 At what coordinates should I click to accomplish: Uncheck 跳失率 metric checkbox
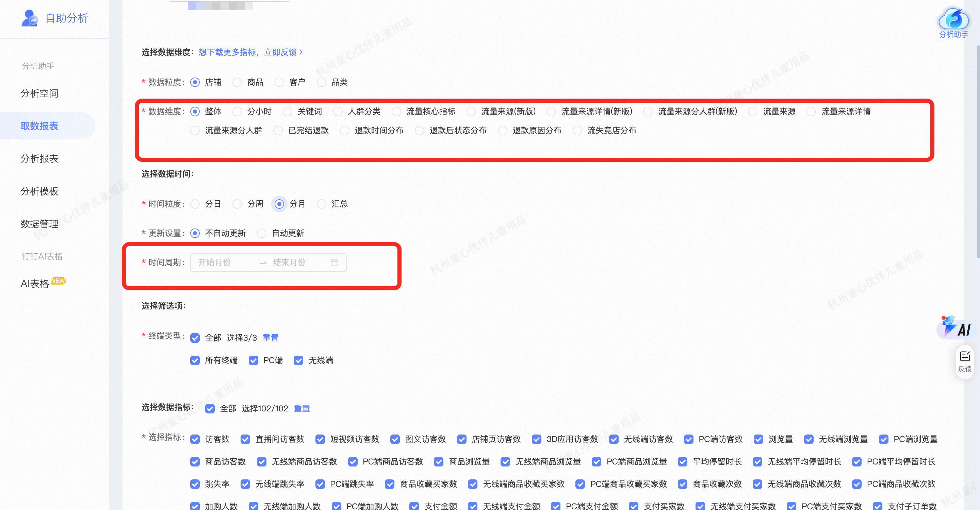pos(195,485)
